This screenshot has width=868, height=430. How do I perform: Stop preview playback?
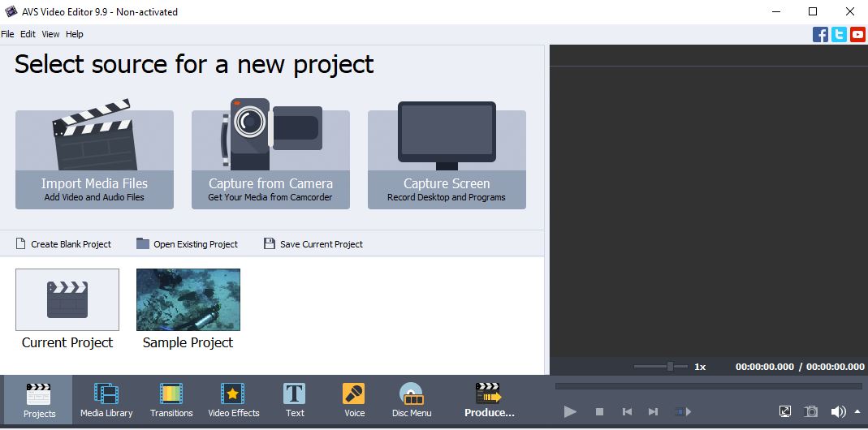[x=599, y=411]
